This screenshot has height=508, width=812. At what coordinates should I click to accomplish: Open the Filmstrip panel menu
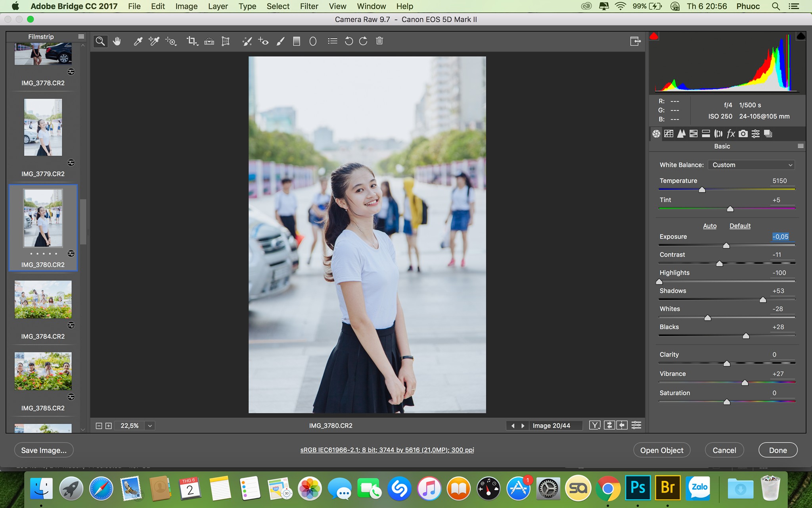click(81, 37)
